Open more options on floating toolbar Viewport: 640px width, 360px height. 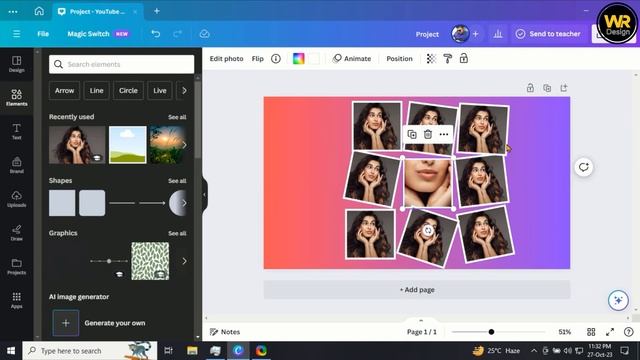(x=444, y=134)
